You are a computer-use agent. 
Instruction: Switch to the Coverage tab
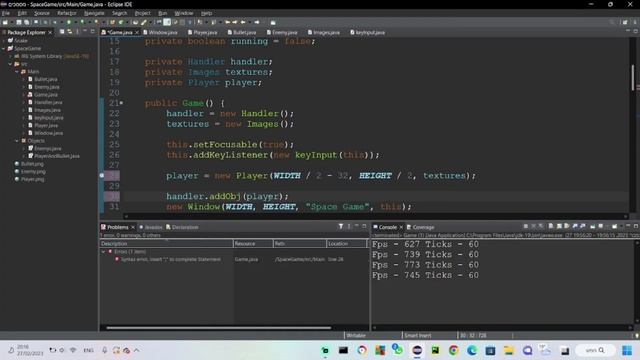[x=420, y=227]
